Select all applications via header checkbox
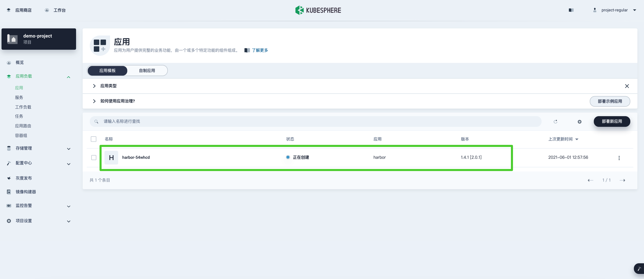 click(x=94, y=139)
